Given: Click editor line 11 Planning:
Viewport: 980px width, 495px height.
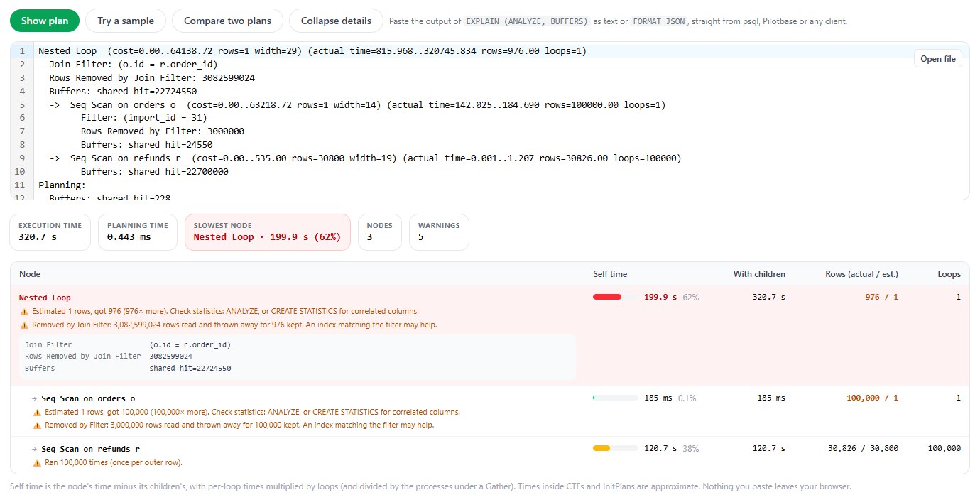Looking at the screenshot, I should pyautogui.click(x=62, y=185).
